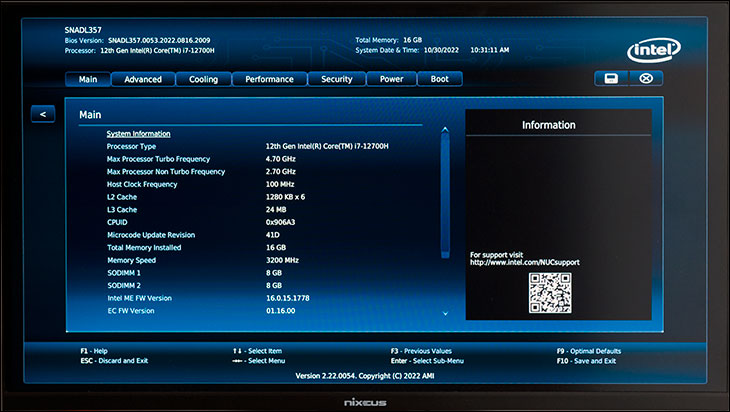Select the Main tab
The width and height of the screenshot is (730, 412).
(x=88, y=79)
